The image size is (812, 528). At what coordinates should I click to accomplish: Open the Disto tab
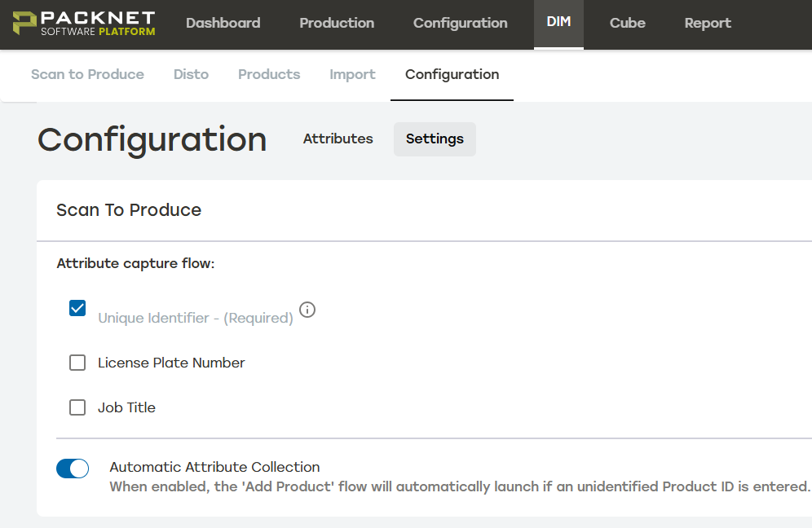point(191,74)
